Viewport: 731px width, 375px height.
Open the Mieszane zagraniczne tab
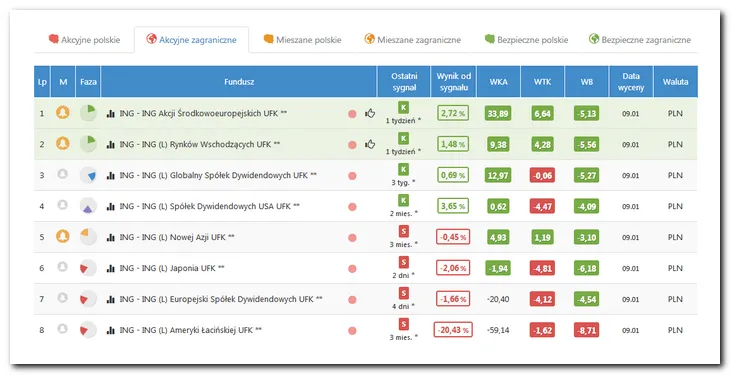(x=413, y=40)
